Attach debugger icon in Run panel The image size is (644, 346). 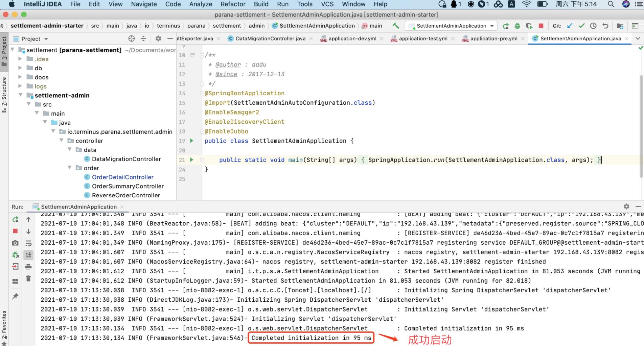[15, 255]
